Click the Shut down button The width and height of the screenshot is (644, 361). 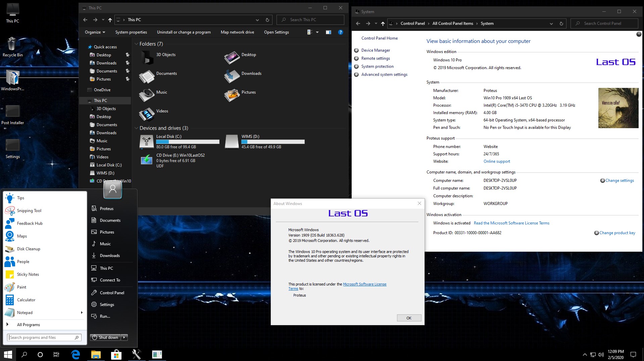pos(105,338)
